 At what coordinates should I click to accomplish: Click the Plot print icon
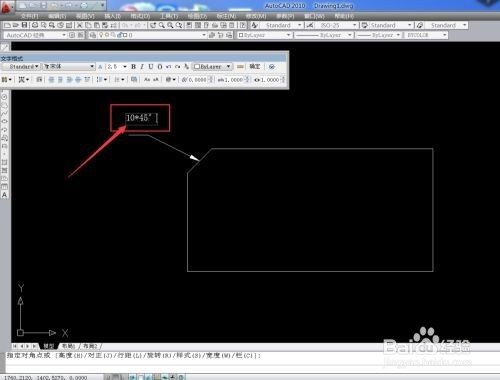click(x=35, y=25)
